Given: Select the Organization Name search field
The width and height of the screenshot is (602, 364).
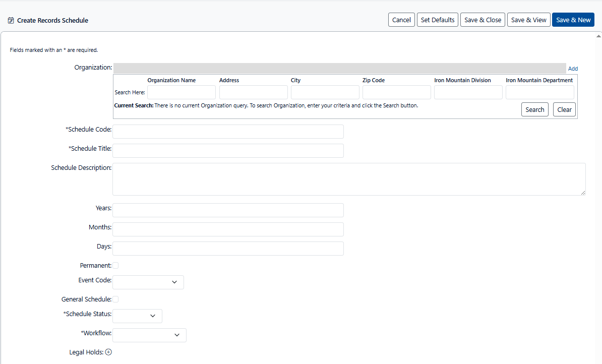Looking at the screenshot, I should click(182, 92).
